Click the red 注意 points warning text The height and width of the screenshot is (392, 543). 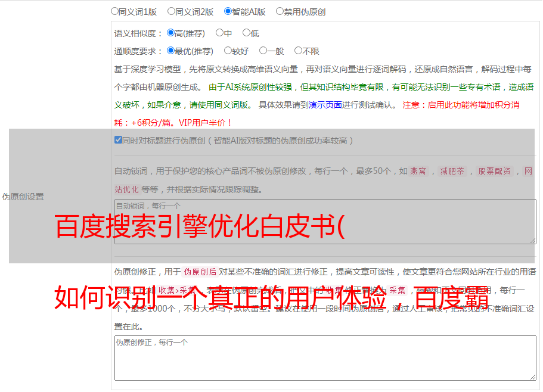click(x=317, y=114)
